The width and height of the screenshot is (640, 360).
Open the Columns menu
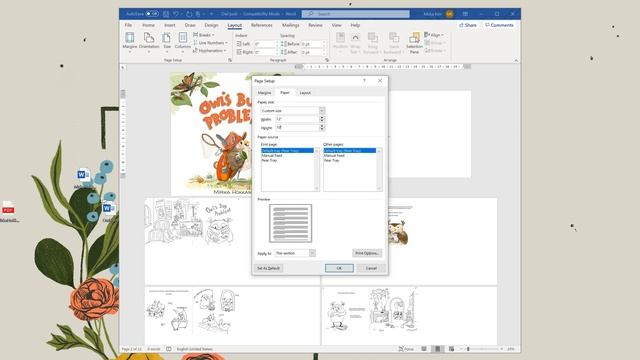click(x=182, y=42)
